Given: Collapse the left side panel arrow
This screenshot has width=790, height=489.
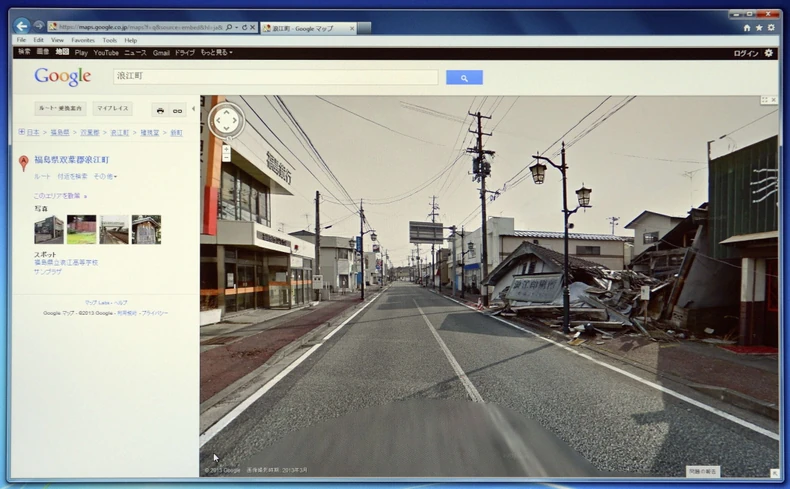Looking at the screenshot, I should [x=193, y=109].
